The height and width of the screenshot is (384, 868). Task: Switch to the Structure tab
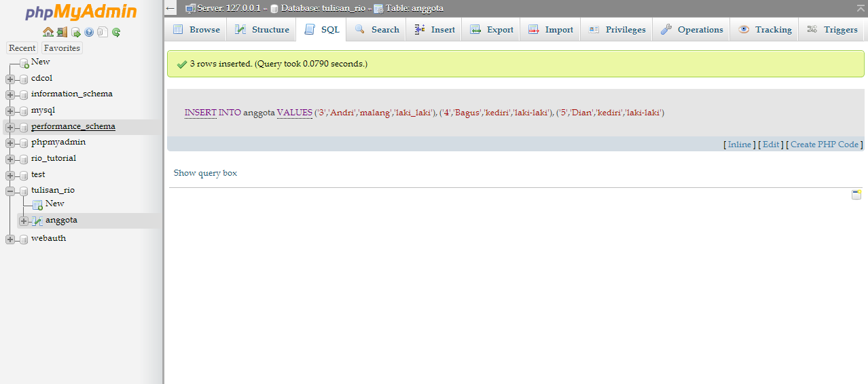click(x=262, y=30)
